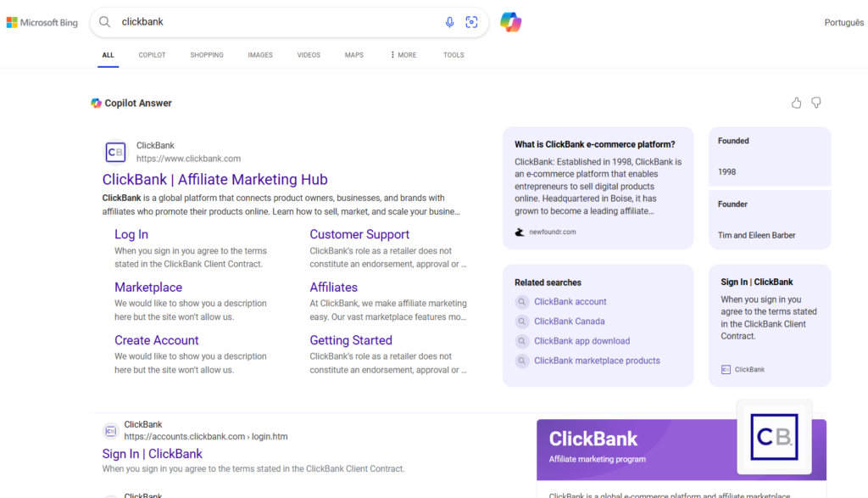Click the Related searches heading
The width and height of the screenshot is (868, 498).
coord(548,283)
